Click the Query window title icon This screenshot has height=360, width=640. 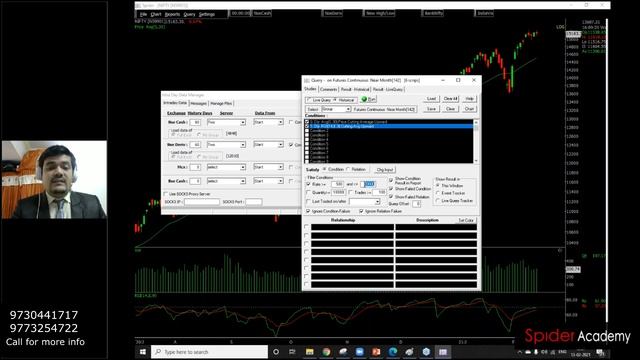click(x=307, y=80)
